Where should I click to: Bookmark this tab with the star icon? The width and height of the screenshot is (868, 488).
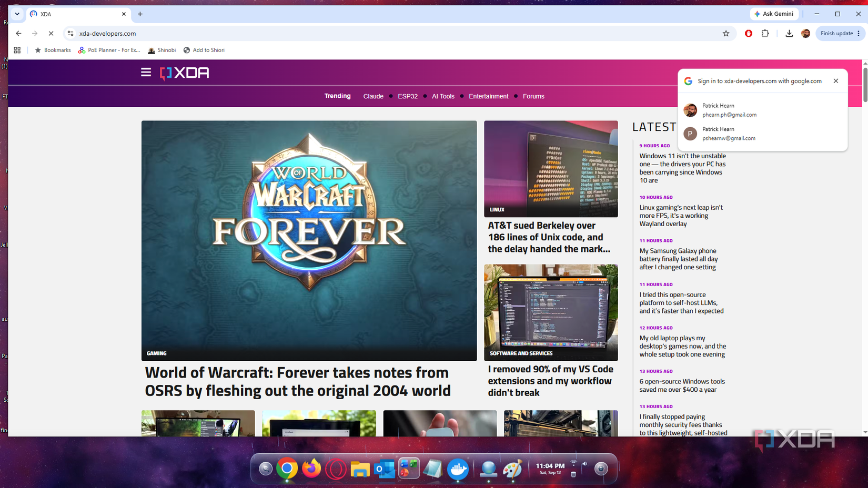point(726,33)
